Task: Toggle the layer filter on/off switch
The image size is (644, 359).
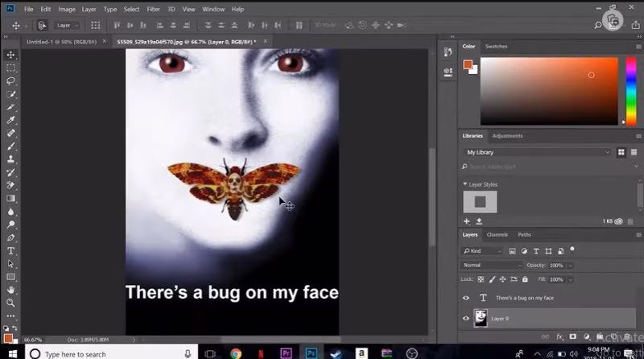Action: click(x=572, y=250)
